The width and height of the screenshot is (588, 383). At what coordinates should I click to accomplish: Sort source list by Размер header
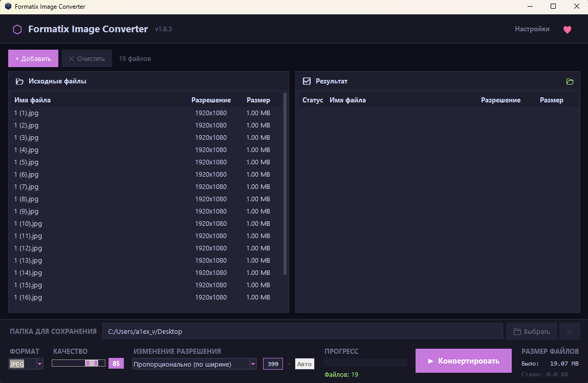pyautogui.click(x=258, y=100)
